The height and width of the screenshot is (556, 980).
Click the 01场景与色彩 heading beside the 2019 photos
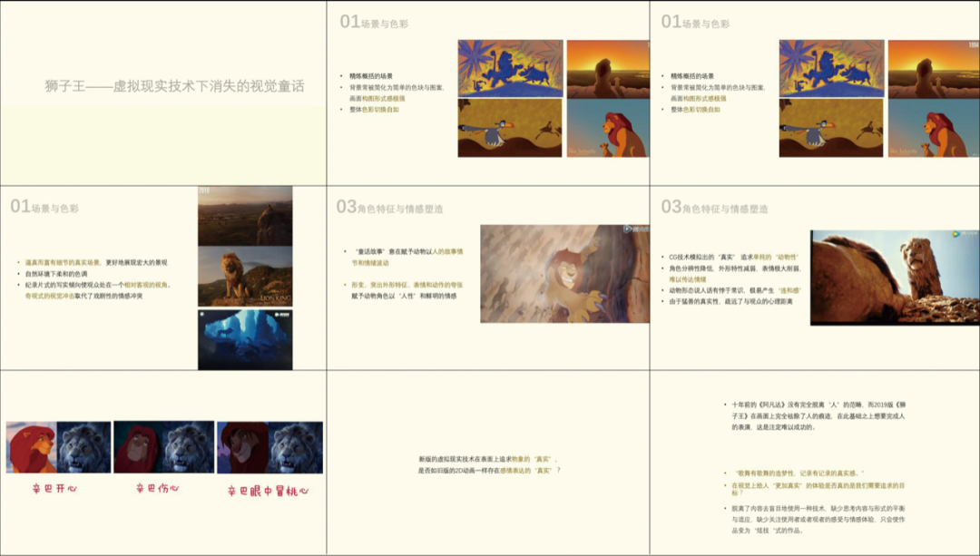[x=44, y=207]
